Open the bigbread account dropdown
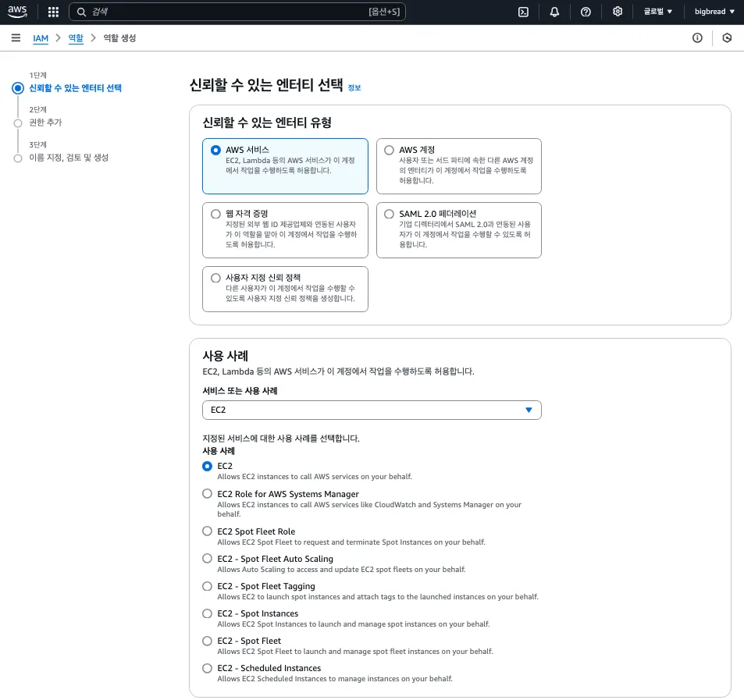Screen dimensions: 744x700 coord(714,12)
